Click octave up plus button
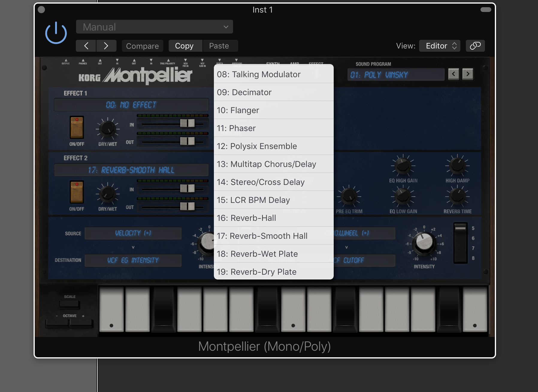Viewport: 538px width, 392px height. 81,323
